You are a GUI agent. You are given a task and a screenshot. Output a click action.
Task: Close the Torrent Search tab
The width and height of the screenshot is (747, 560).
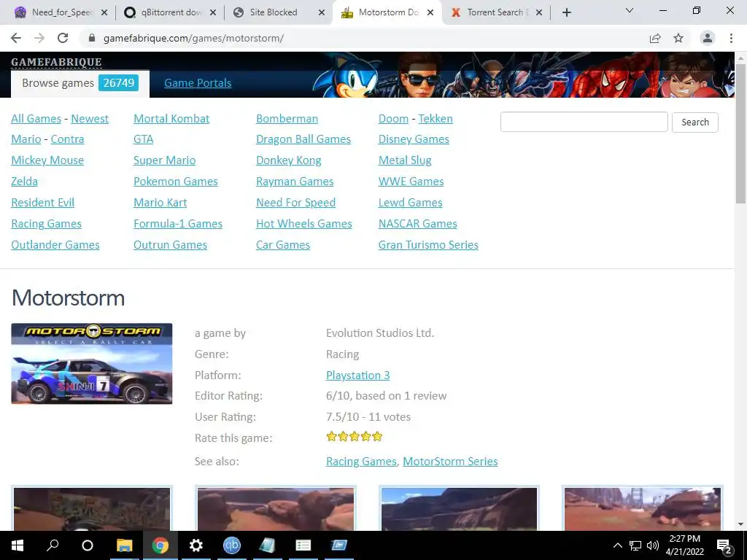click(539, 12)
